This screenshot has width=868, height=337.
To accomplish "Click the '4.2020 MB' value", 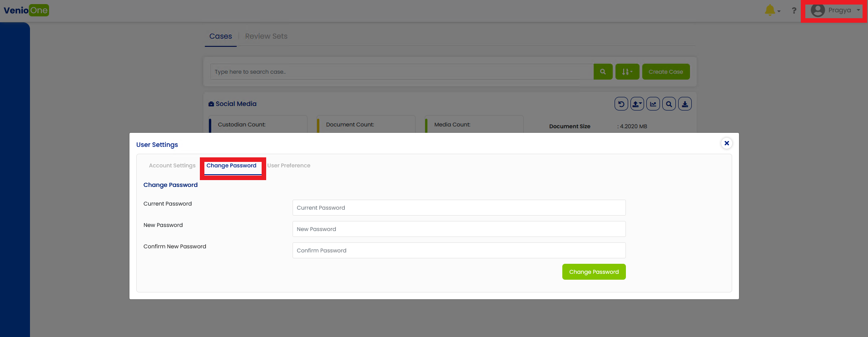I will click(634, 126).
